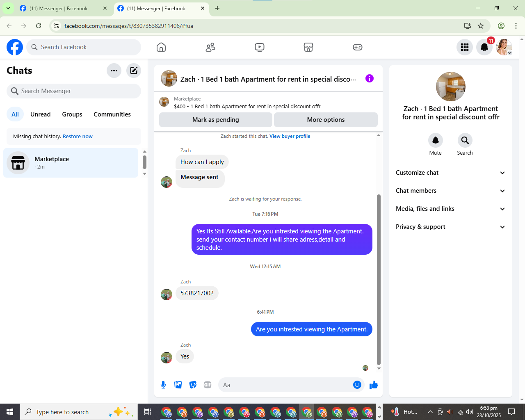525x420 pixels.
Task: Go to the Facebook Home feed icon
Action: (x=161, y=47)
